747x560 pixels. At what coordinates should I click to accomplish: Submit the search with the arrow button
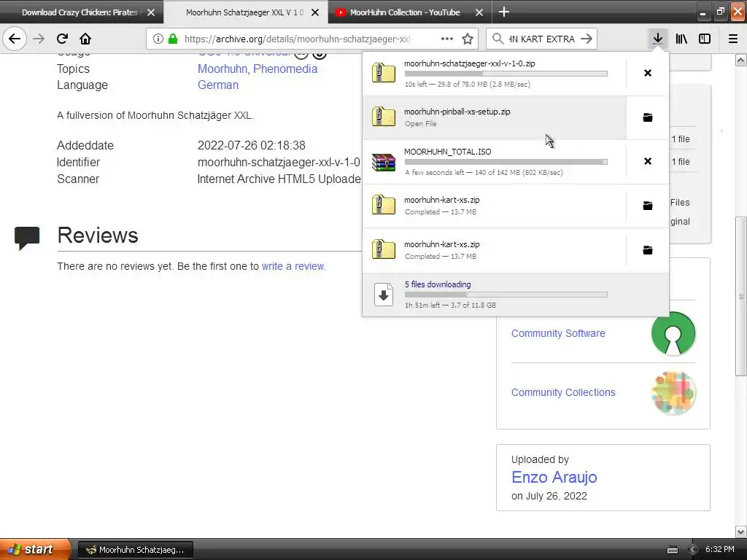(x=587, y=39)
